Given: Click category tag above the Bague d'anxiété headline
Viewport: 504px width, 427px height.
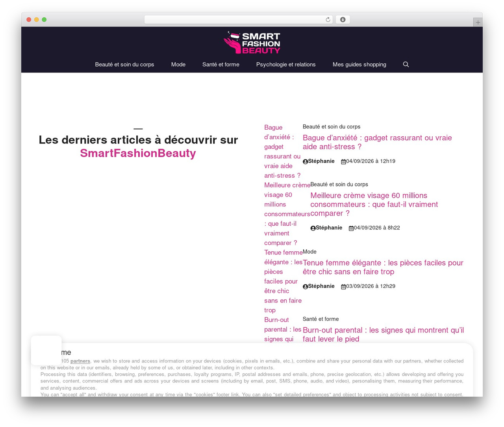Looking at the screenshot, I should point(332,127).
